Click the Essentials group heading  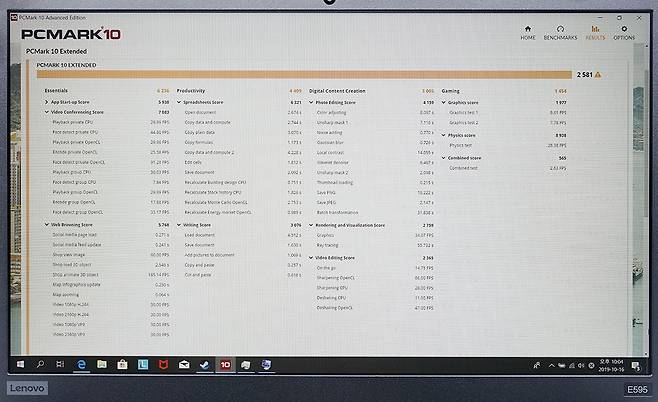[x=56, y=91]
